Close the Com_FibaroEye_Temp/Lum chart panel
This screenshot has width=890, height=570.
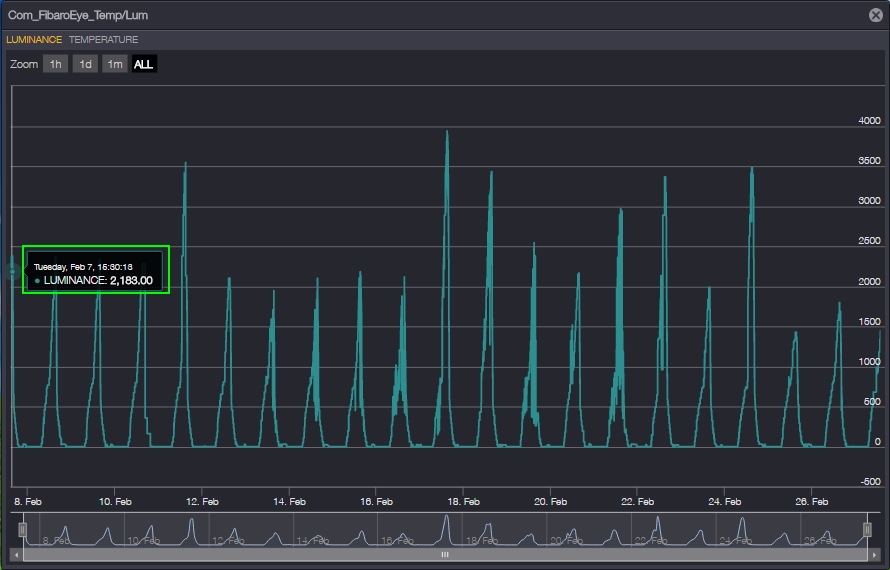point(876,15)
